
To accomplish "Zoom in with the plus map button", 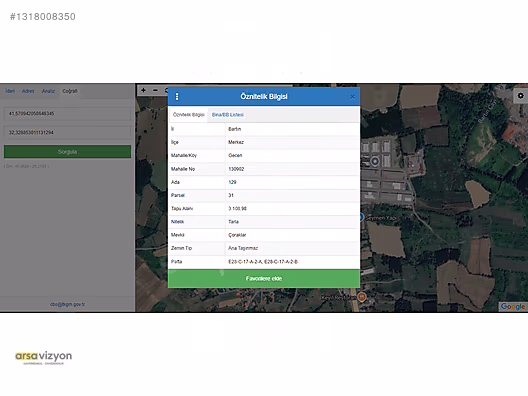I will tap(143, 90).
